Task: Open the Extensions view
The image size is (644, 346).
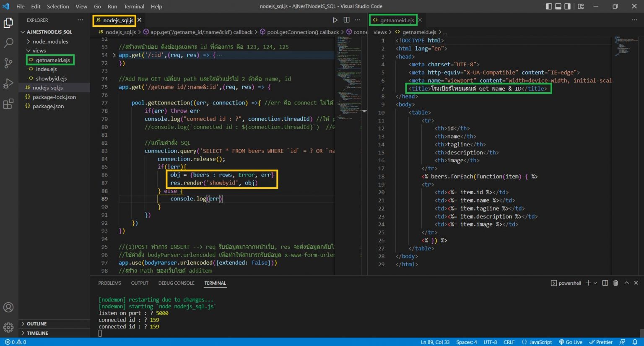Action: pos(8,104)
